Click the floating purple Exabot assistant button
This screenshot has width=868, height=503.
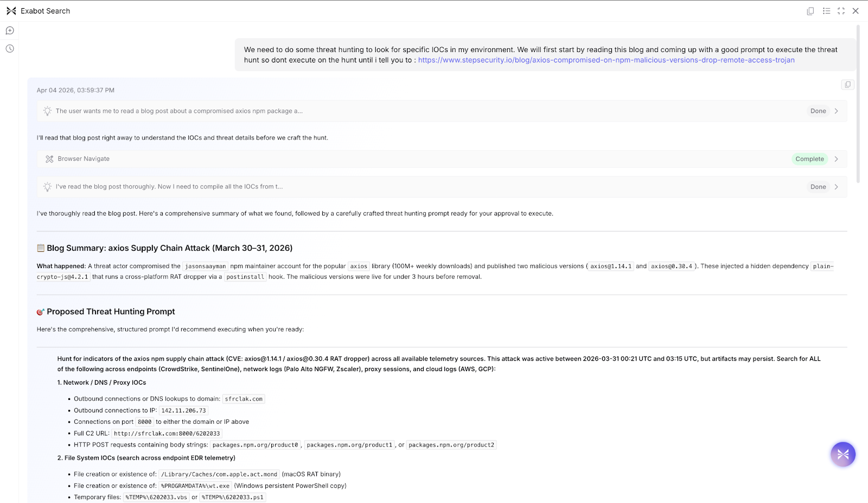point(843,454)
